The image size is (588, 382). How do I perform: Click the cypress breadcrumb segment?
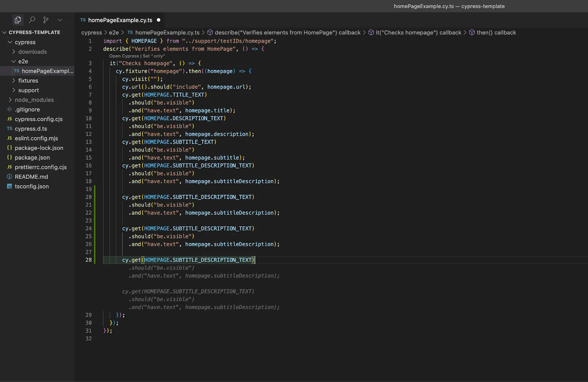[x=92, y=33]
